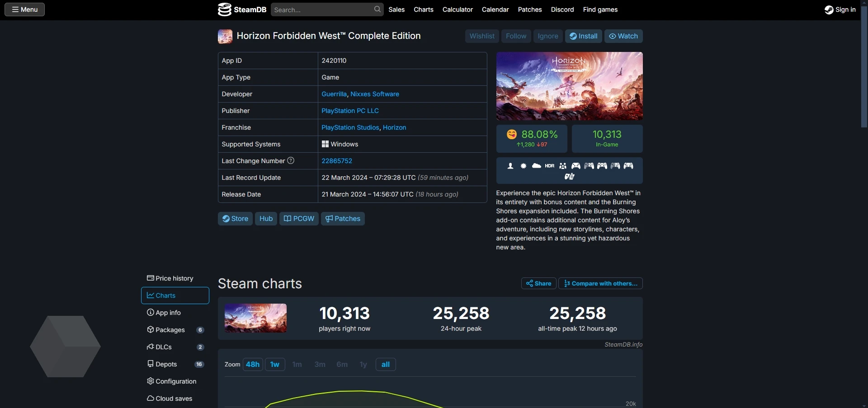Viewport: 868px width, 408px height.
Task: Go to the Calculator page
Action: point(458,9)
